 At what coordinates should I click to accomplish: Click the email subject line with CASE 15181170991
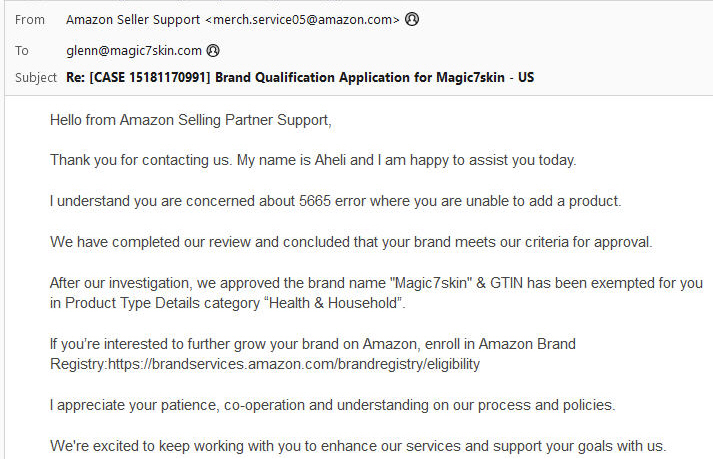[x=306, y=77]
